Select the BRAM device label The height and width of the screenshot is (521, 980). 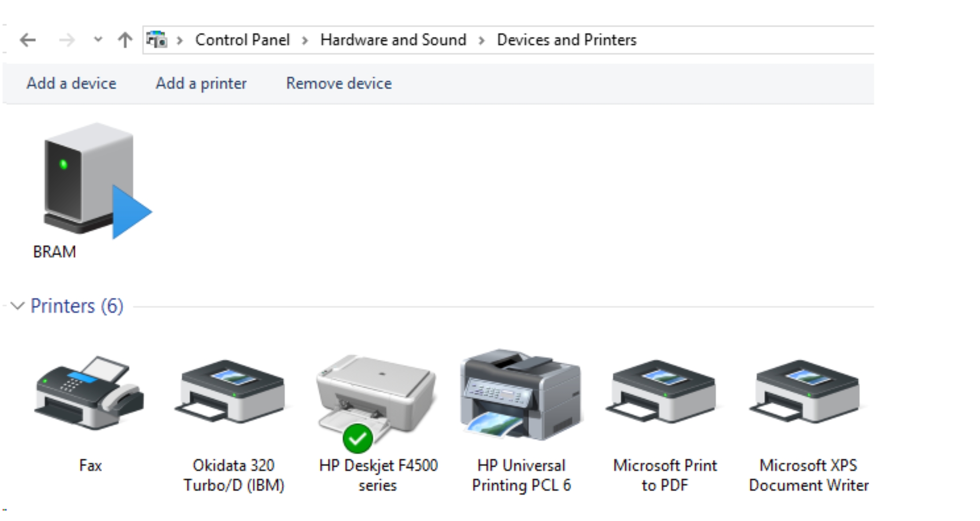pyautogui.click(x=54, y=252)
